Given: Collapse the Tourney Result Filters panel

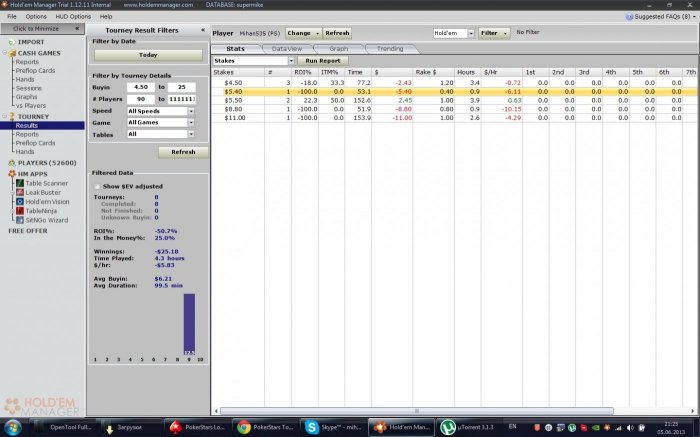Looking at the screenshot, I should 203,30.
